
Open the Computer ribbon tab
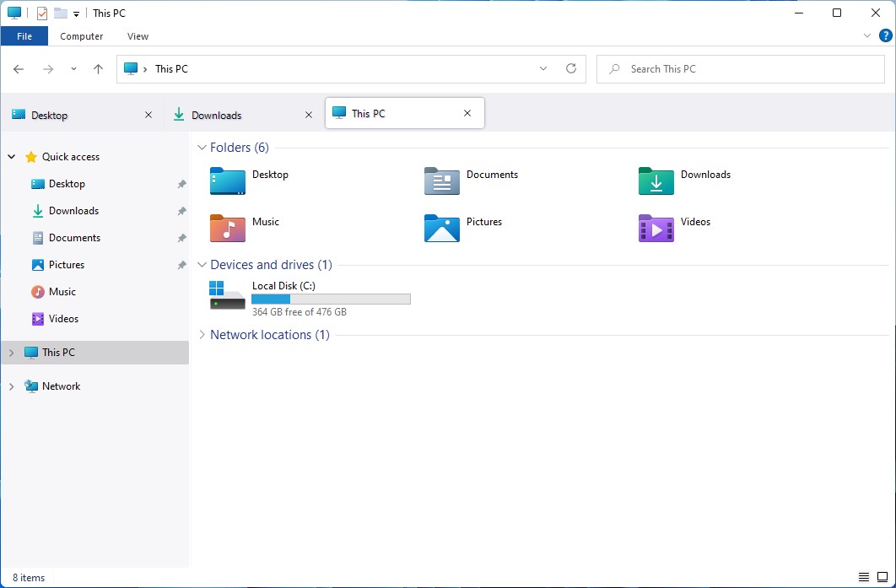81,35
